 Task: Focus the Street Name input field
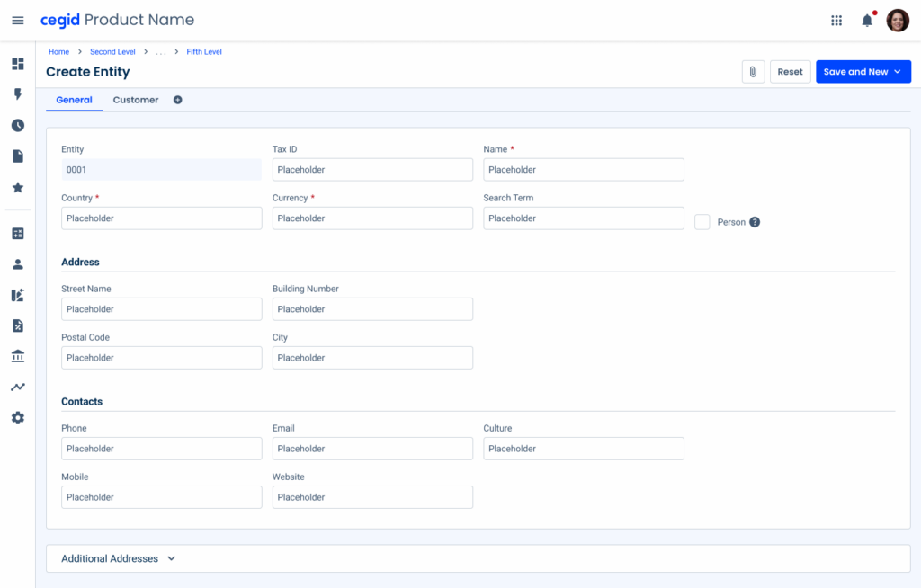(162, 309)
